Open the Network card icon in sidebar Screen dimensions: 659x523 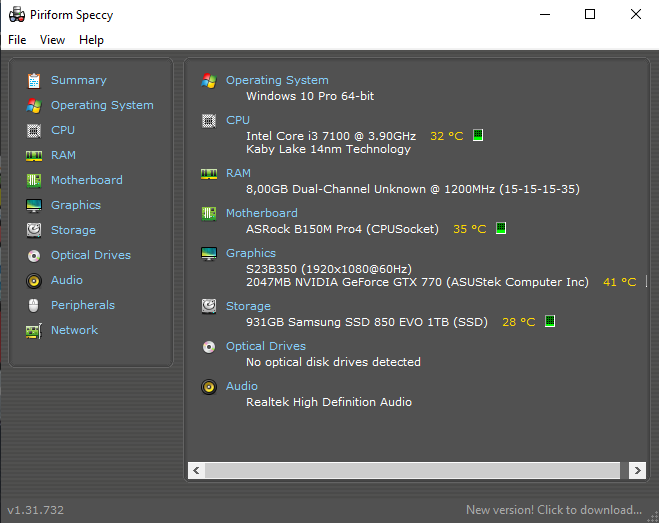pyautogui.click(x=34, y=330)
